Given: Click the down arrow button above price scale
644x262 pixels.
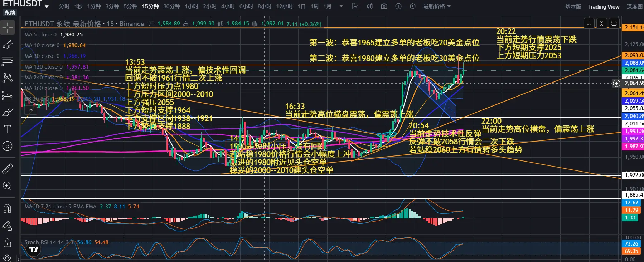Looking at the screenshot, I should pos(589,23).
